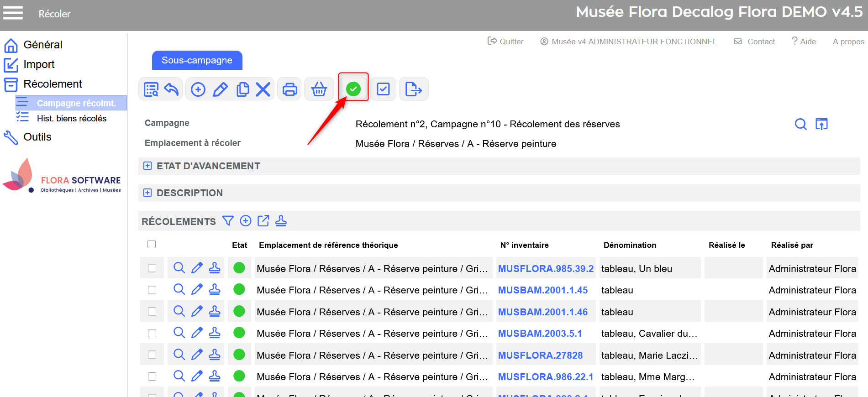Click the duplicate record icon
868x397 pixels.
(x=242, y=89)
